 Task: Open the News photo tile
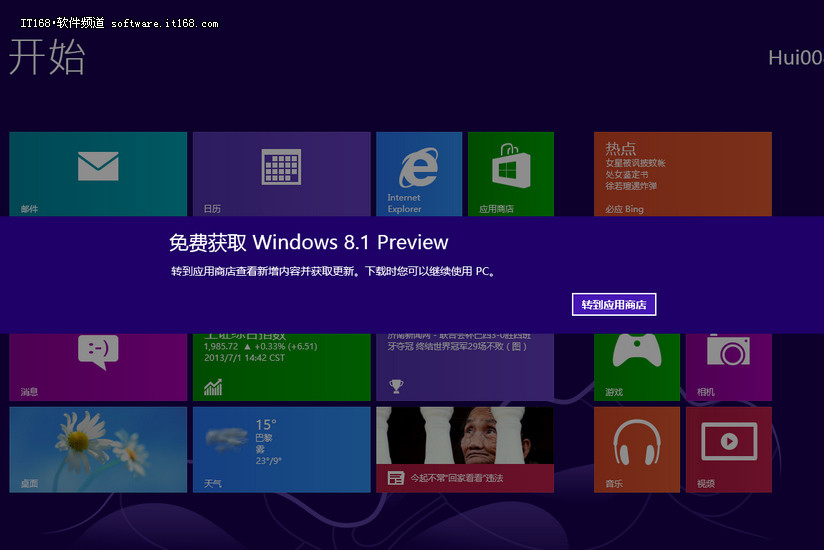[x=465, y=450]
